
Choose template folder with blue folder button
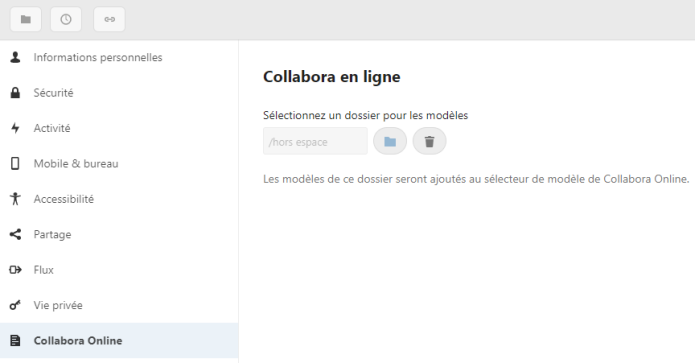tap(390, 141)
